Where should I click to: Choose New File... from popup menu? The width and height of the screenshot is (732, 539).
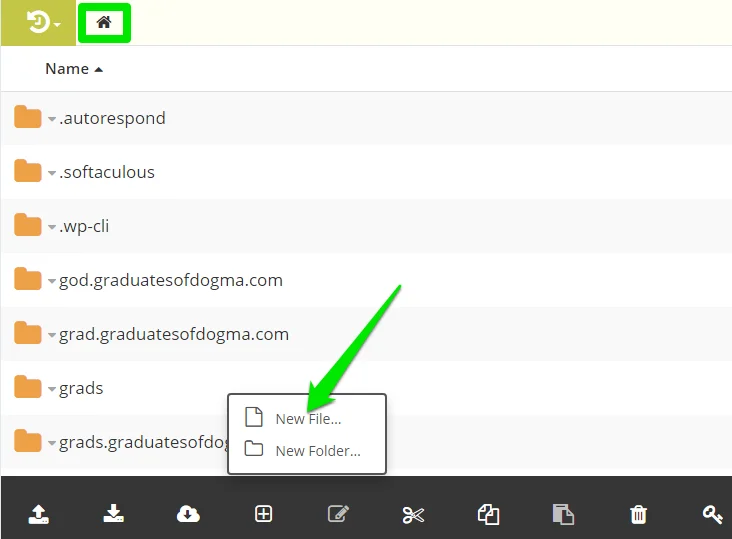tap(307, 418)
